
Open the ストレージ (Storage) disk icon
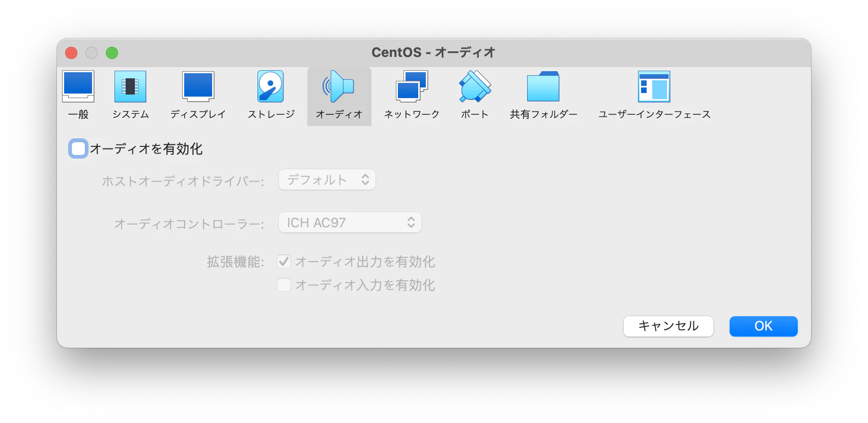coord(271,86)
